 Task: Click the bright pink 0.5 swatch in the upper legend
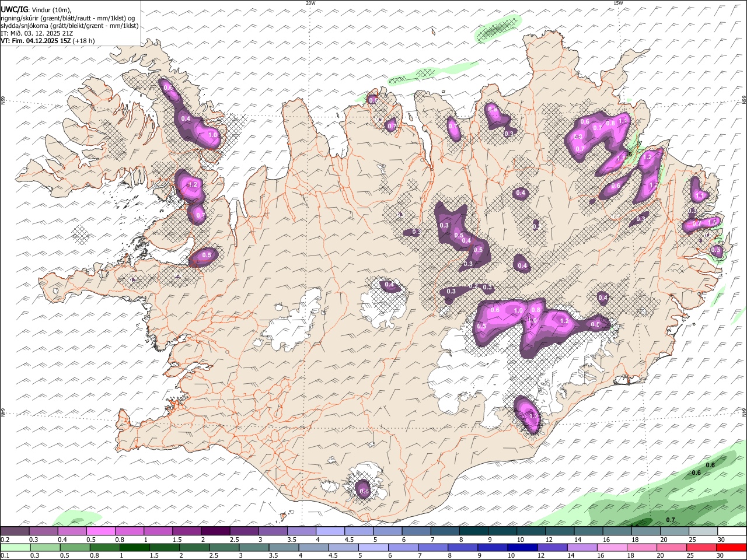coord(101,531)
